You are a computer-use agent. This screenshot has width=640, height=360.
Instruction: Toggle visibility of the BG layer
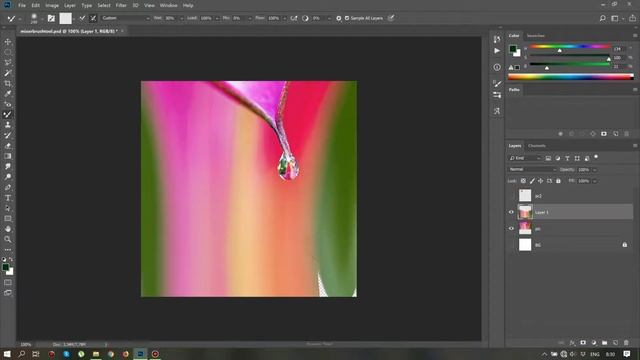point(511,245)
